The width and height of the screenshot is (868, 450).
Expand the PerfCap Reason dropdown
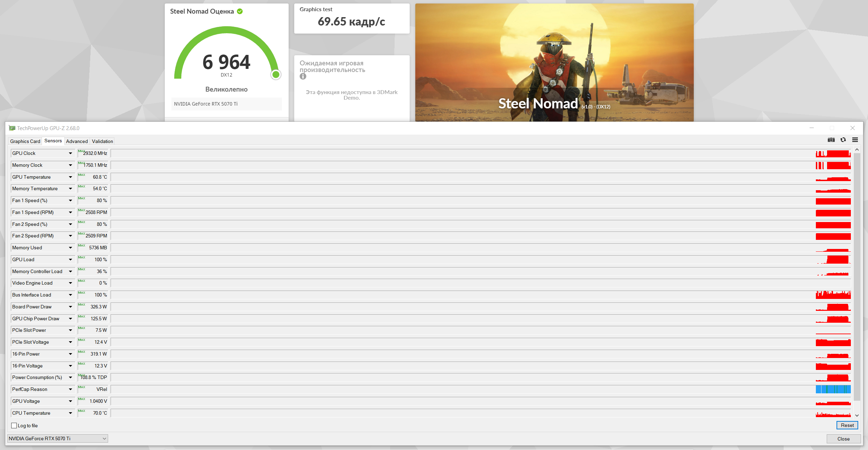[70, 389]
